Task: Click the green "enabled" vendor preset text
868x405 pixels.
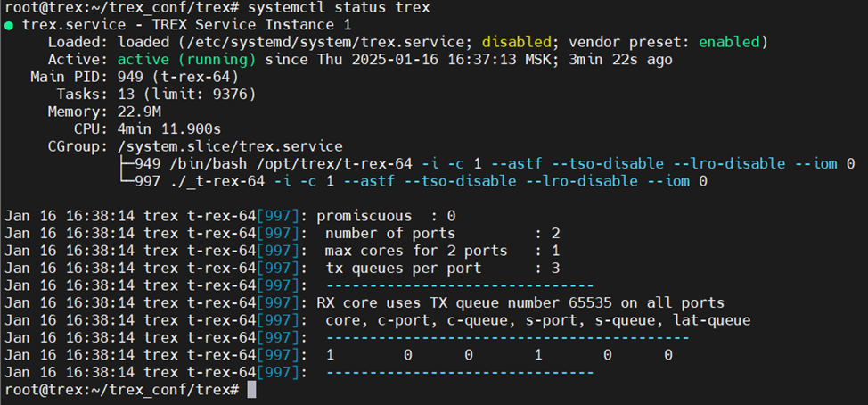Action: (x=729, y=43)
